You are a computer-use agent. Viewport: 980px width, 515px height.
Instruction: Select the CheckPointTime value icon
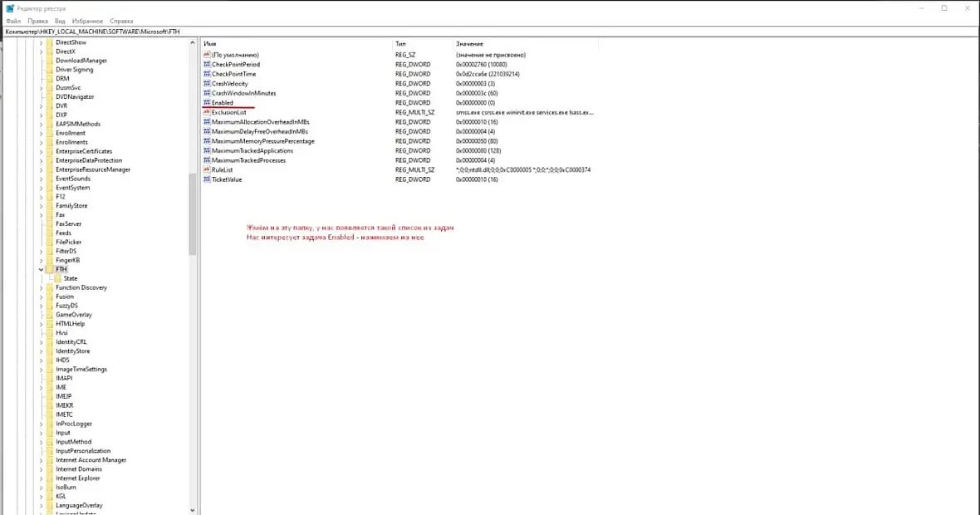(207, 74)
